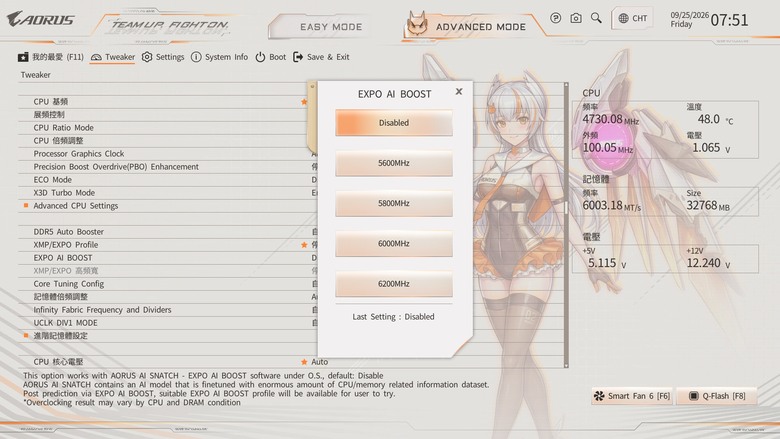Open search via magnifier icon

(596, 18)
